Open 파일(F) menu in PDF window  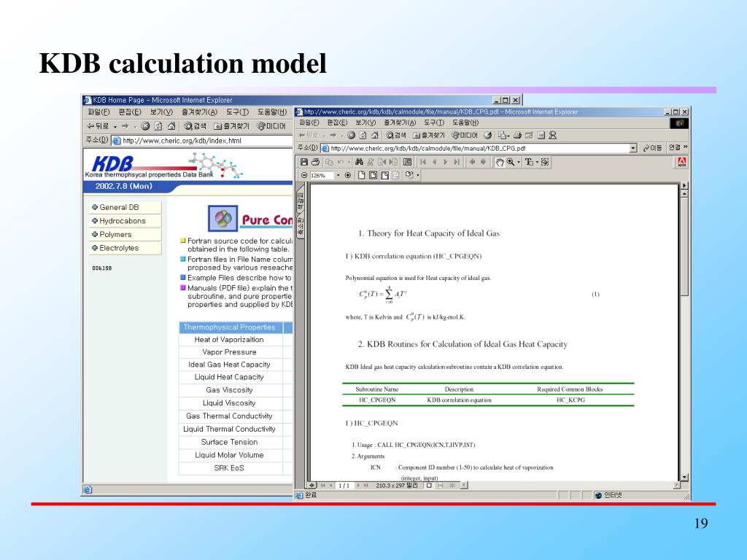(x=309, y=122)
